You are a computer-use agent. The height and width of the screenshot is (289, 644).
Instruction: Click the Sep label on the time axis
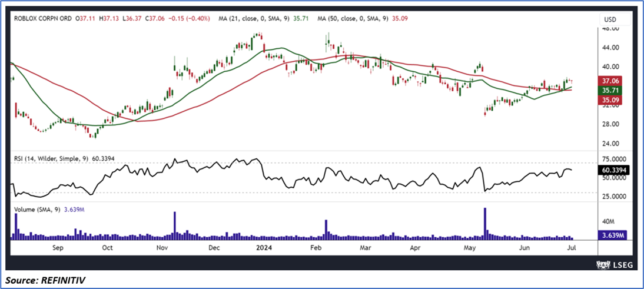click(58, 248)
